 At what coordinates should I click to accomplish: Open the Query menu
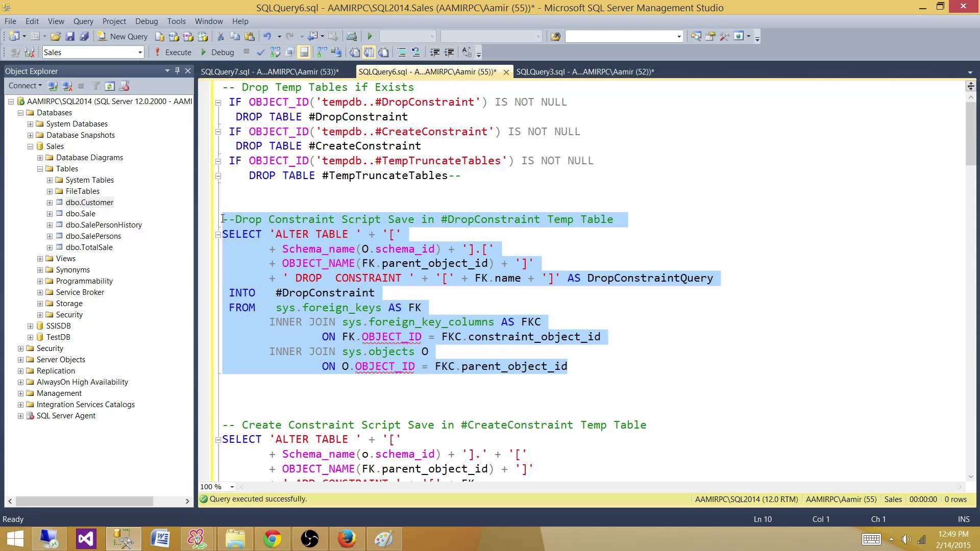click(x=83, y=21)
